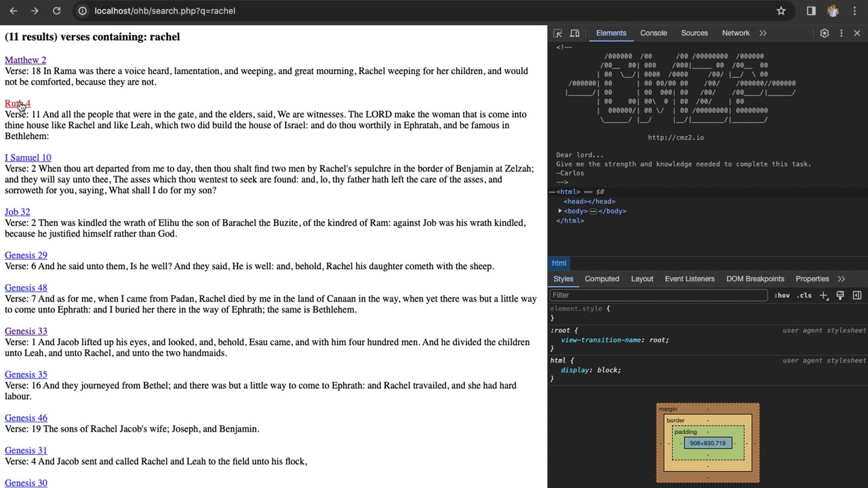Open the Ruth 4 link

[18, 104]
